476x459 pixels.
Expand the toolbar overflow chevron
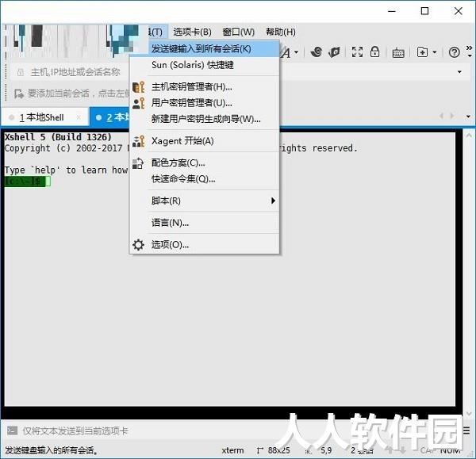(x=470, y=52)
